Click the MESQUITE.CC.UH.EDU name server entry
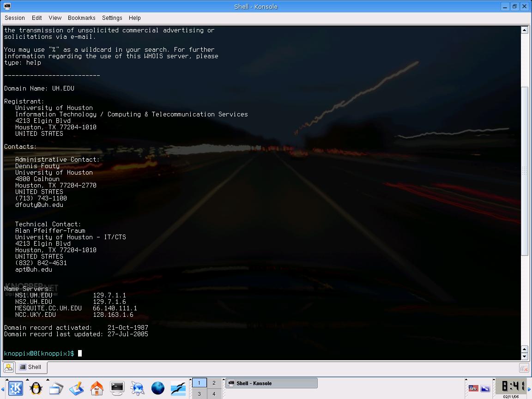 click(x=48, y=308)
